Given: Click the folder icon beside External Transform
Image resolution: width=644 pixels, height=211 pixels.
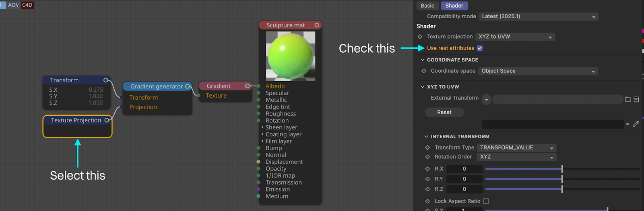Looking at the screenshot, I should pos(627,99).
